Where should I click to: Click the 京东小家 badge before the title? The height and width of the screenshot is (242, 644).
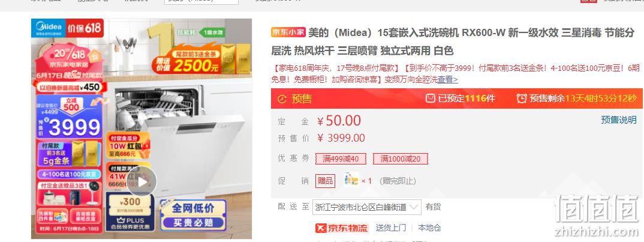pos(288,32)
